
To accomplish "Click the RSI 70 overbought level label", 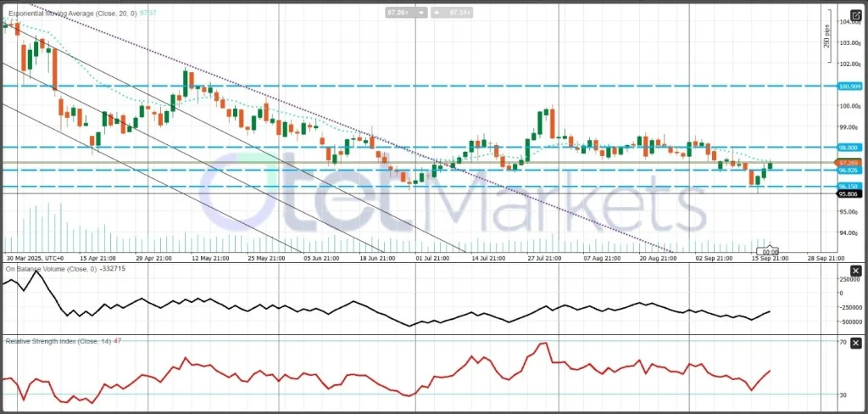I will click(x=843, y=342).
